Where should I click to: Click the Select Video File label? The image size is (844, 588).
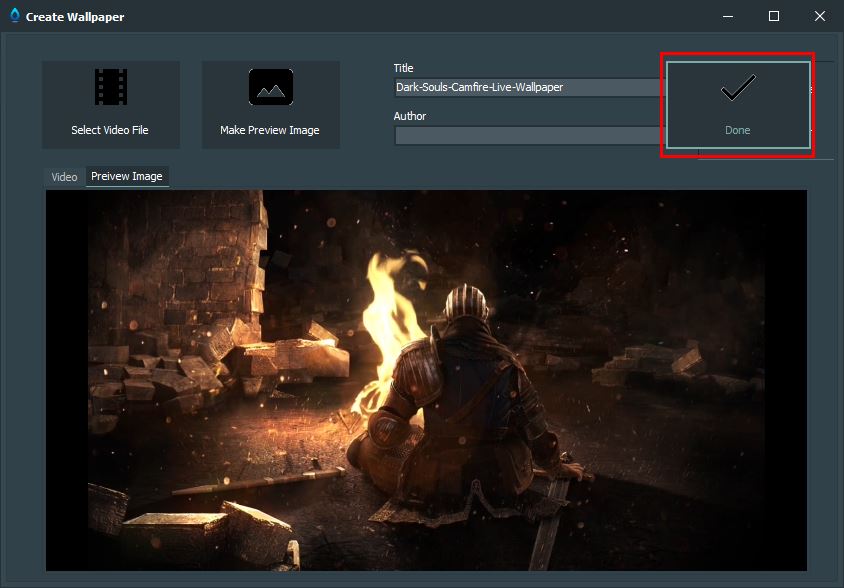(110, 130)
